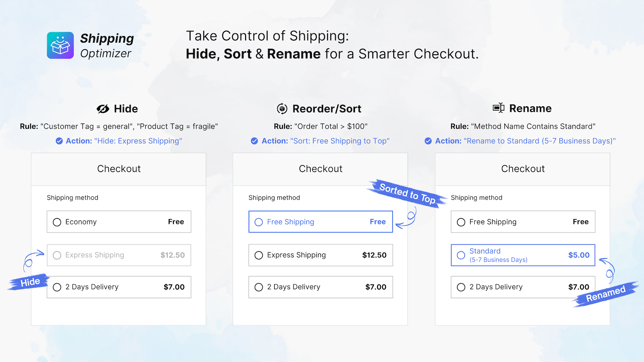
Task: Click checkmark beside Rename to Standard action
Action: click(428, 141)
